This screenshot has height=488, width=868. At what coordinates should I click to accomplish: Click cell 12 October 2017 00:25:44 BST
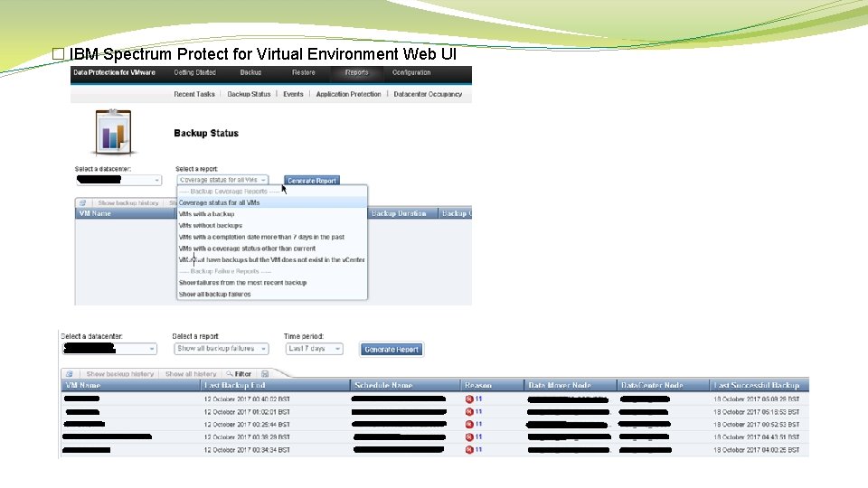click(x=247, y=425)
